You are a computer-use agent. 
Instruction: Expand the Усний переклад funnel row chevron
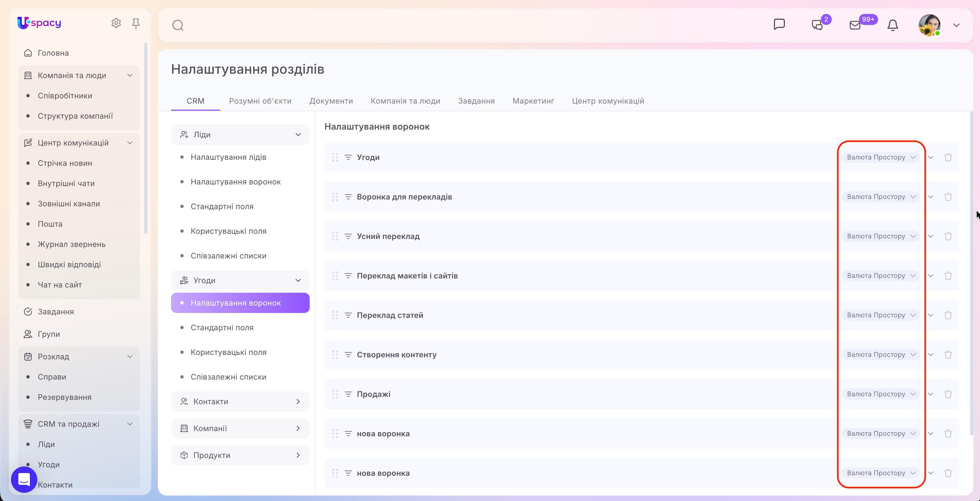[931, 236]
